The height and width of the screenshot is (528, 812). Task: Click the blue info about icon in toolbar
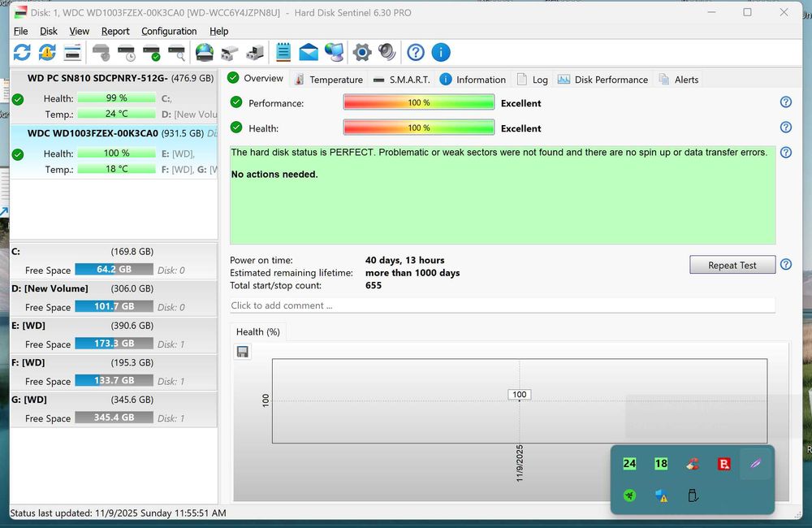coord(441,52)
